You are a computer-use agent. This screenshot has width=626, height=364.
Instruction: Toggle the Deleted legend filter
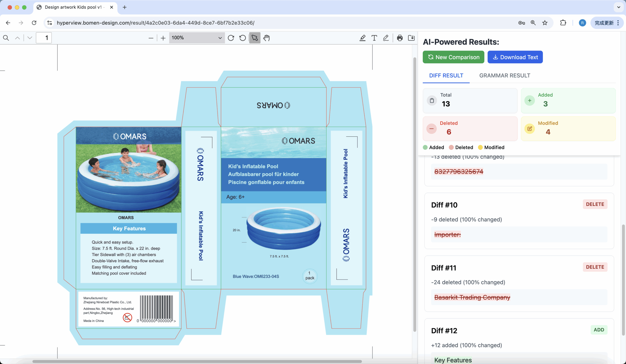click(461, 147)
